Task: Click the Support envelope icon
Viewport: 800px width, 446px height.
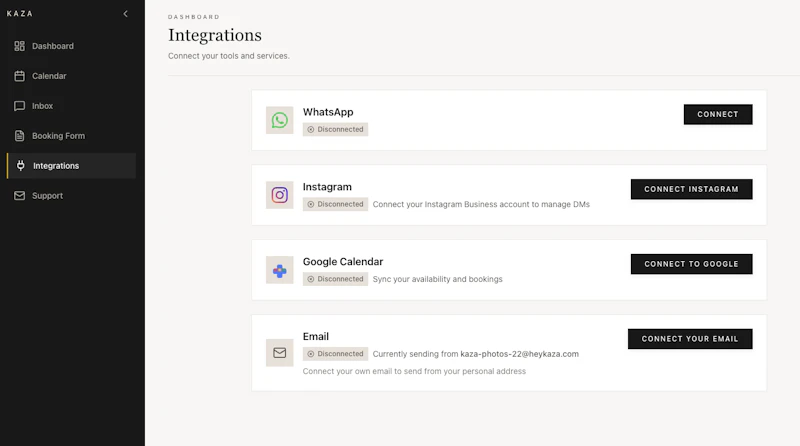Action: point(19,195)
